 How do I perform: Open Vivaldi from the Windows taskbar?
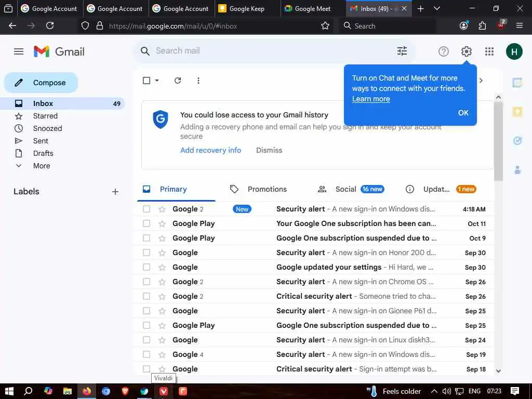pyautogui.click(x=164, y=391)
